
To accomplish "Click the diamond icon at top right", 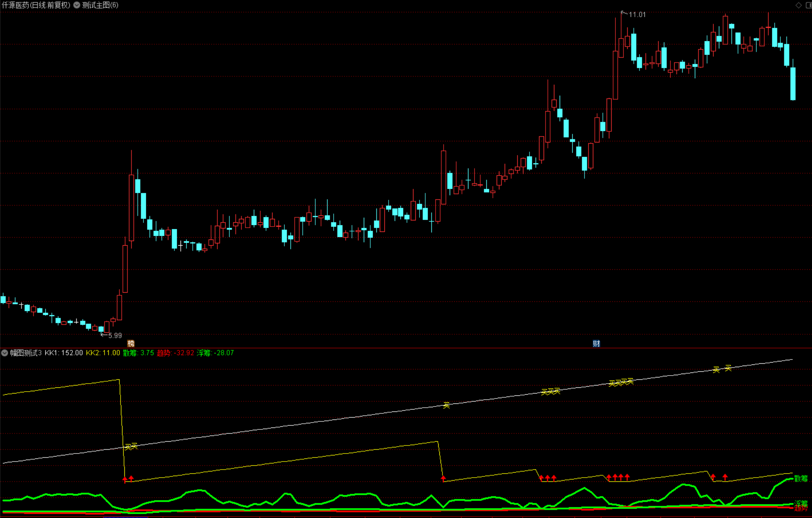I will pos(798,5).
